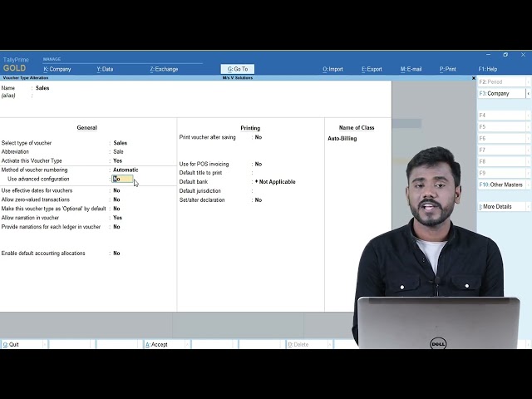Expand the arrow beside F3: Company
The width and height of the screenshot is (532, 399).
(529, 94)
